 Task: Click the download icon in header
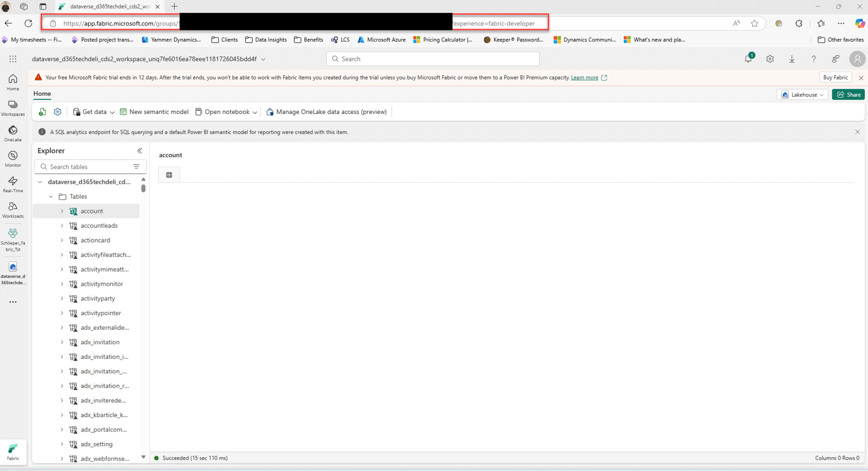792,59
